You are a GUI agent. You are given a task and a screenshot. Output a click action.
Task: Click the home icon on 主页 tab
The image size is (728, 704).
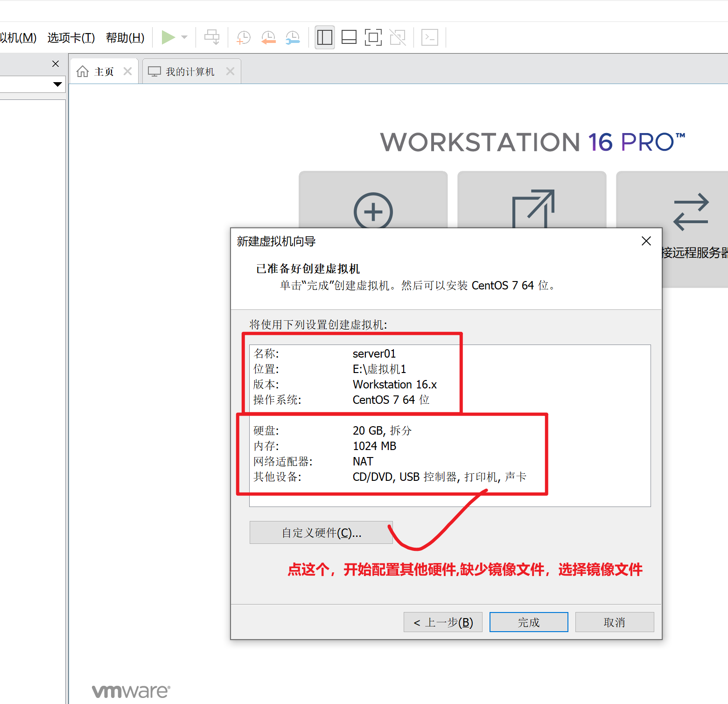[x=83, y=71]
